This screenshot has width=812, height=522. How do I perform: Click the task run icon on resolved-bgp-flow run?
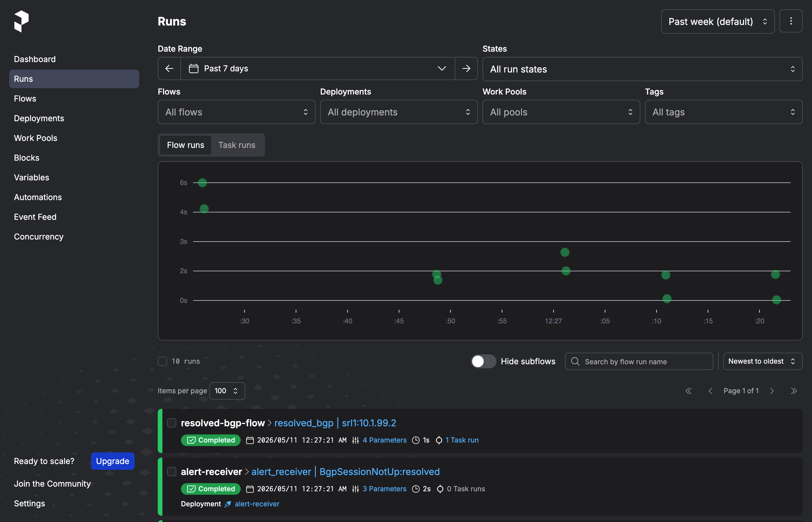(x=439, y=440)
